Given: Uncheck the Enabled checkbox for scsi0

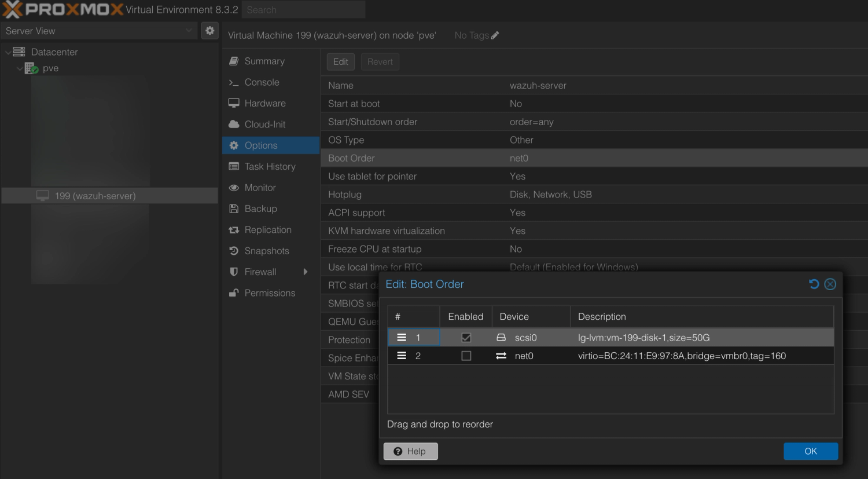Looking at the screenshot, I should click(x=466, y=338).
